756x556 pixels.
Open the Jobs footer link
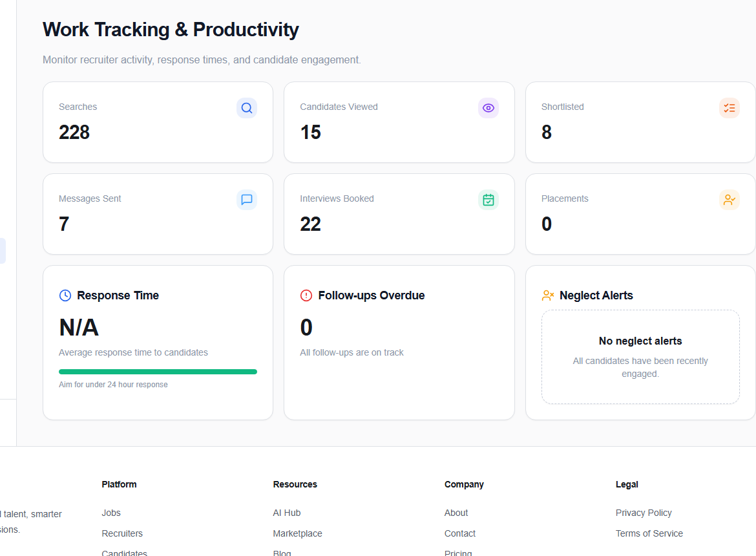coord(111,513)
